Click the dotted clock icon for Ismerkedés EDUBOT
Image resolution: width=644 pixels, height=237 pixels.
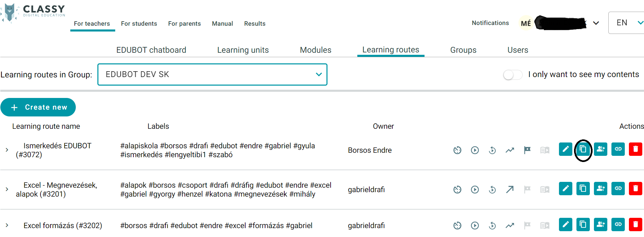457,150
